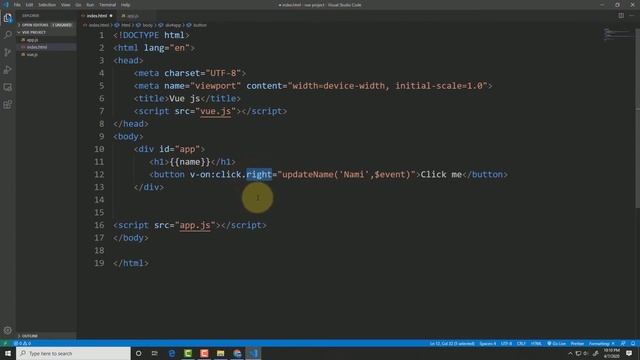Open the Search view in activity bar
640x360 pixels.
(x=8, y=35)
